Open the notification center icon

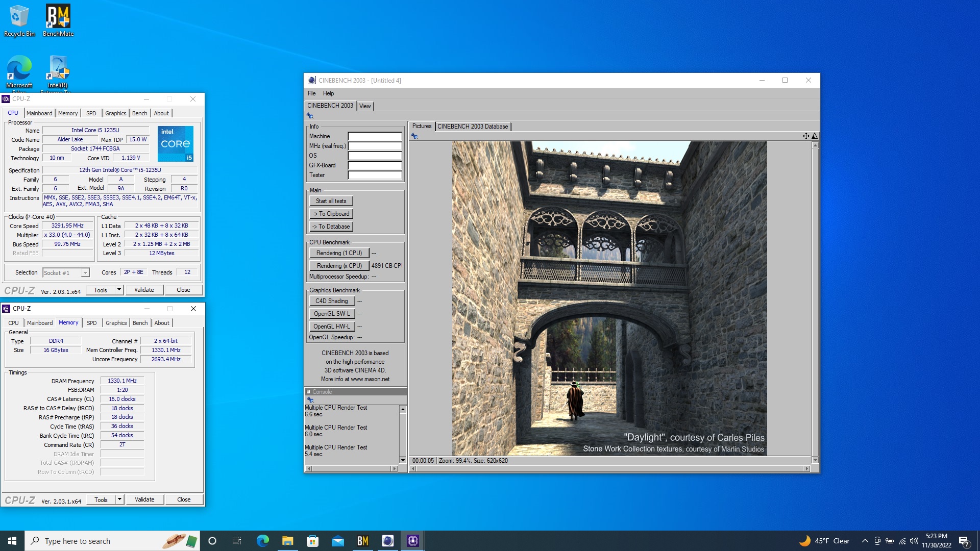coord(964,541)
